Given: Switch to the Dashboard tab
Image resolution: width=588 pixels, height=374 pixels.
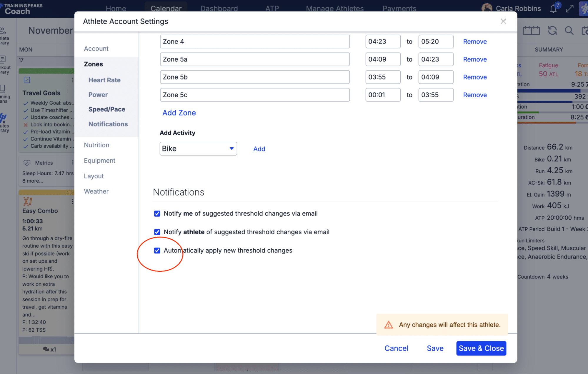Looking at the screenshot, I should (219, 9).
